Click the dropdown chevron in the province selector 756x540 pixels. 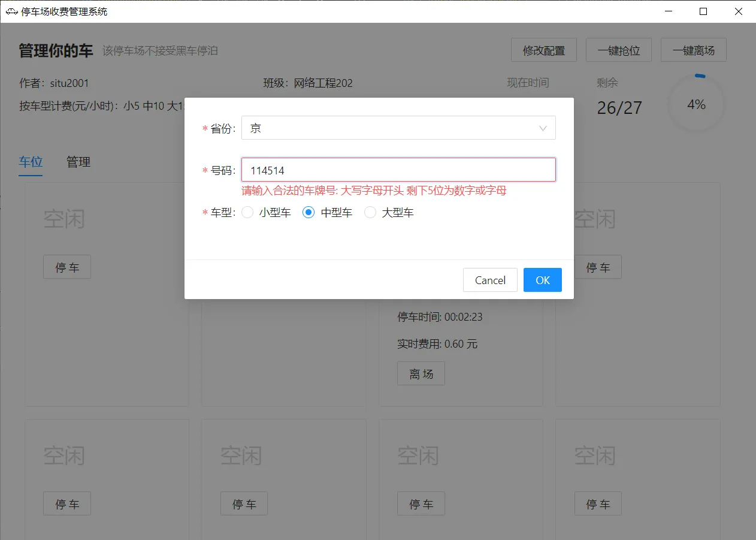(x=543, y=128)
